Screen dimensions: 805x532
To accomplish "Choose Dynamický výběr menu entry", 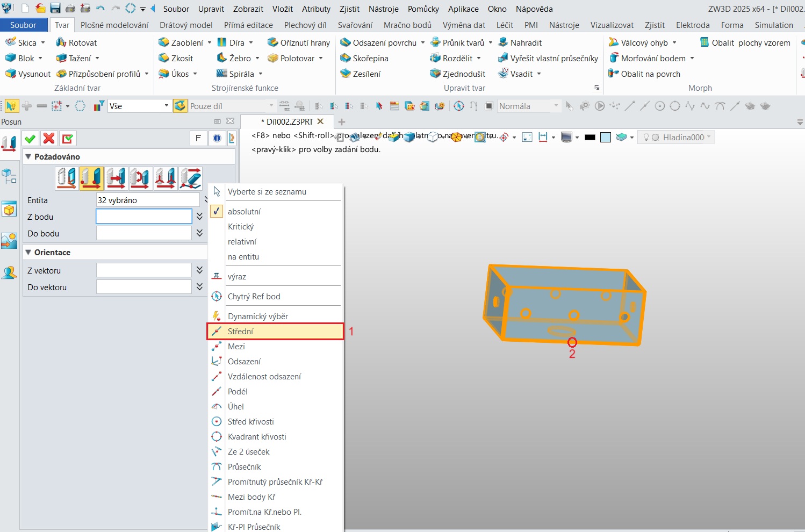I will click(275, 317).
